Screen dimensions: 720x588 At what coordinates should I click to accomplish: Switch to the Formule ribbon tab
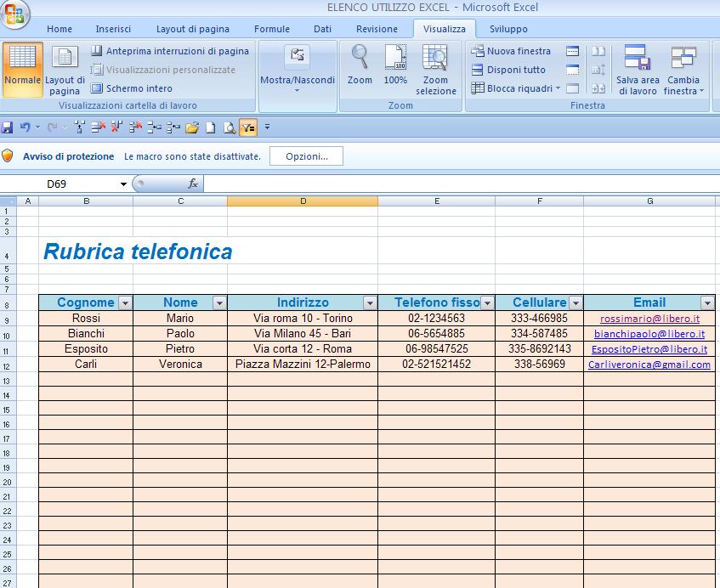point(271,28)
